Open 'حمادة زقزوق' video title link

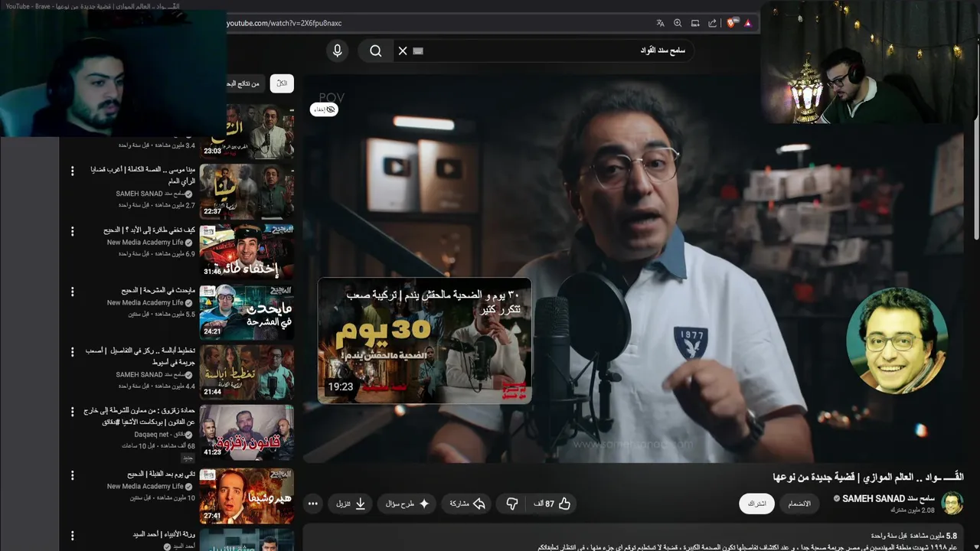coord(140,416)
